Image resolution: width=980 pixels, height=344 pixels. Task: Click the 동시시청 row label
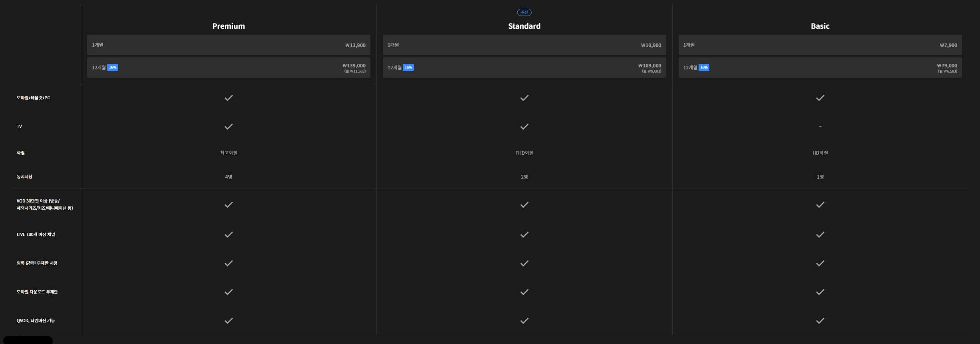pos(24,177)
